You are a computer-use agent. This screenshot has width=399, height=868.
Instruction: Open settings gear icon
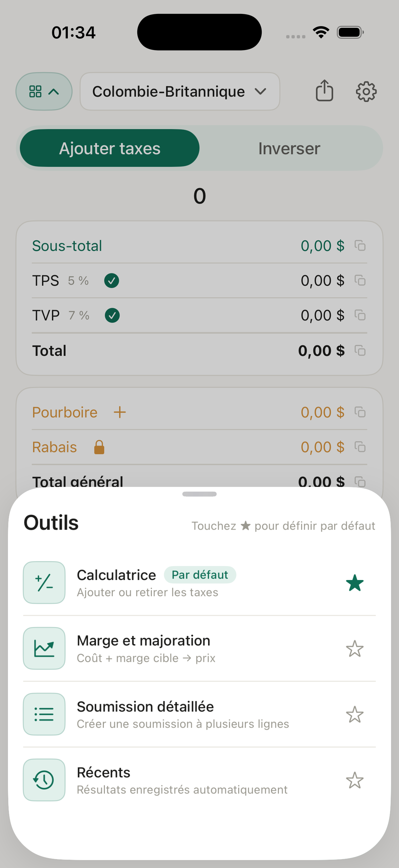tap(366, 91)
